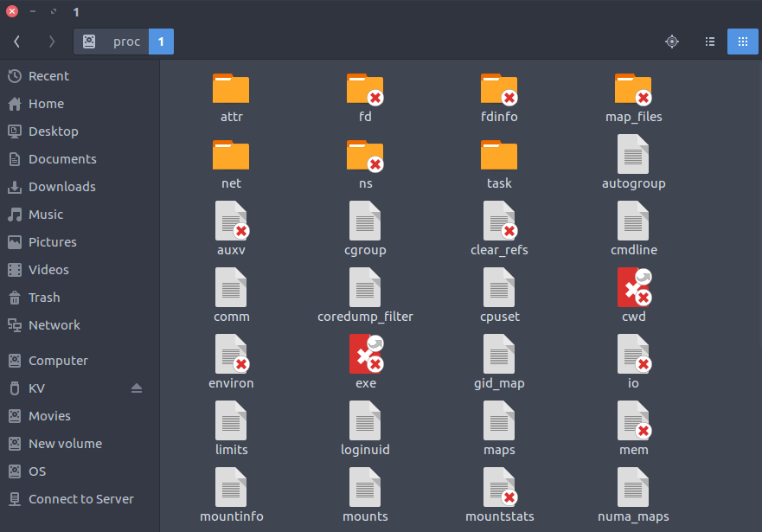Switch to grid view mode
The image size is (762, 532).
[x=742, y=41]
